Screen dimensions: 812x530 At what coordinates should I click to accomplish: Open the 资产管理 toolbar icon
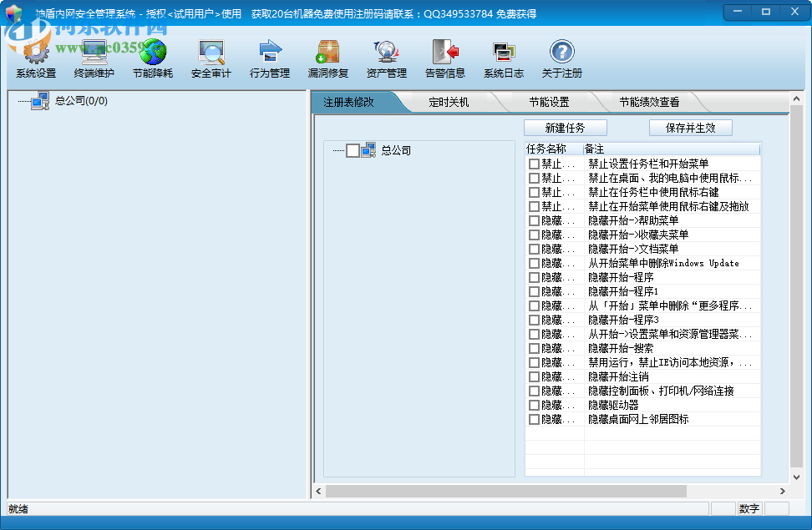coord(386,53)
